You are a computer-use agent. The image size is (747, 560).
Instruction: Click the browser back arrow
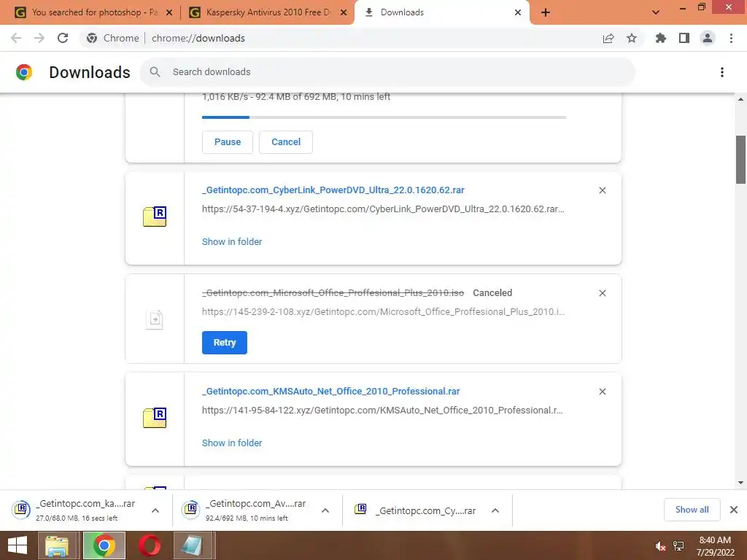click(x=16, y=38)
